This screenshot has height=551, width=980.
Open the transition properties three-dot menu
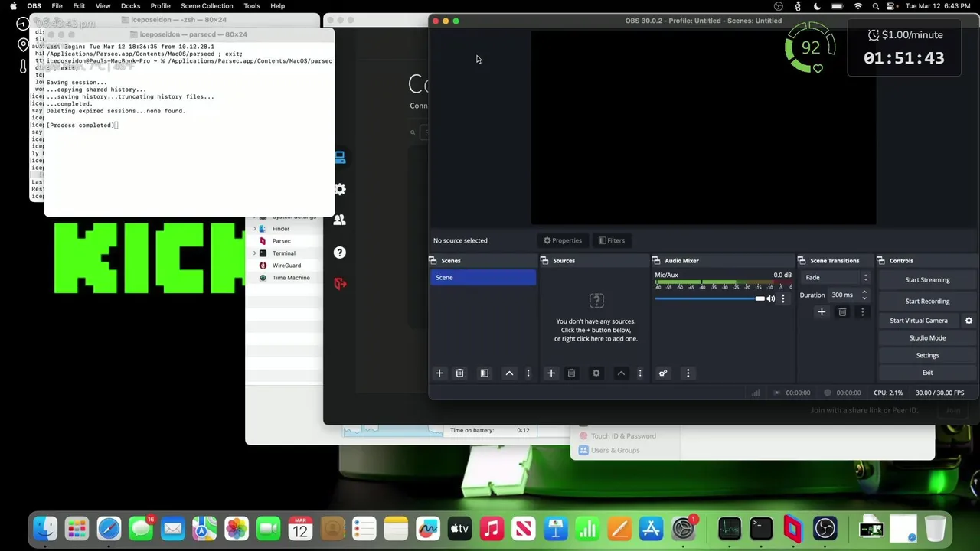click(x=862, y=312)
